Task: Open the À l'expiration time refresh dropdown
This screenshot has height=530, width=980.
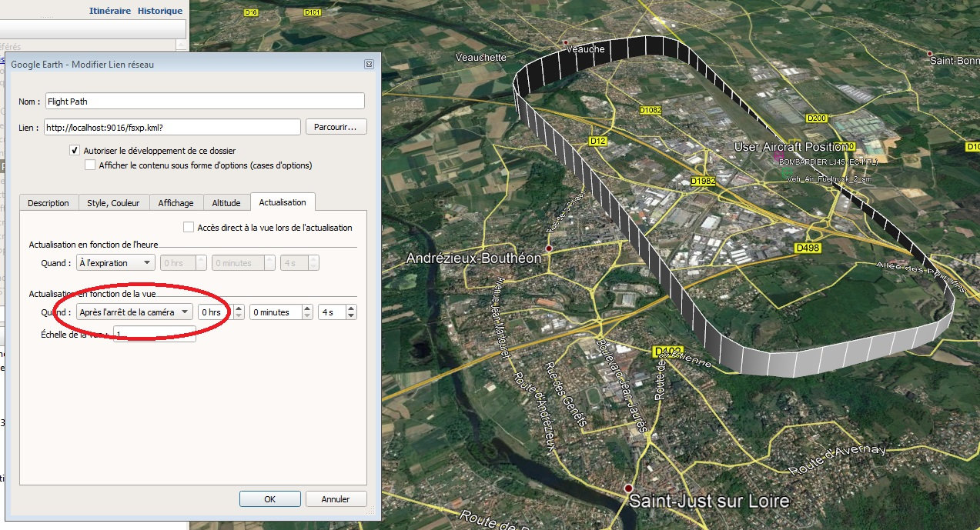Action: (115, 263)
